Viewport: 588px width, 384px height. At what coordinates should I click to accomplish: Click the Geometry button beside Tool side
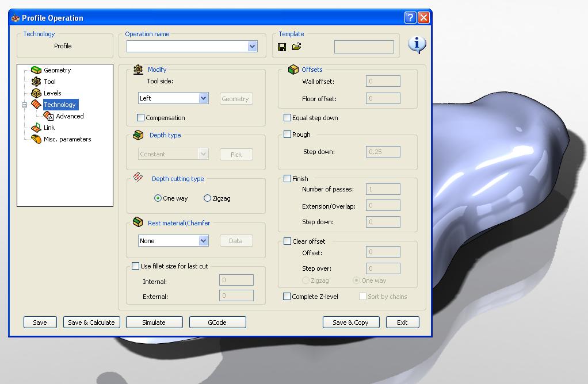(236, 99)
